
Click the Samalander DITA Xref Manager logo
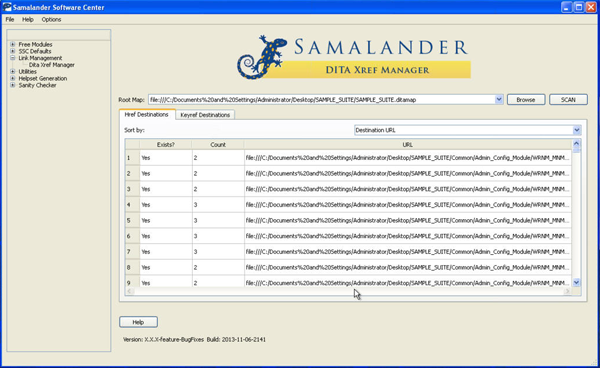click(x=354, y=57)
